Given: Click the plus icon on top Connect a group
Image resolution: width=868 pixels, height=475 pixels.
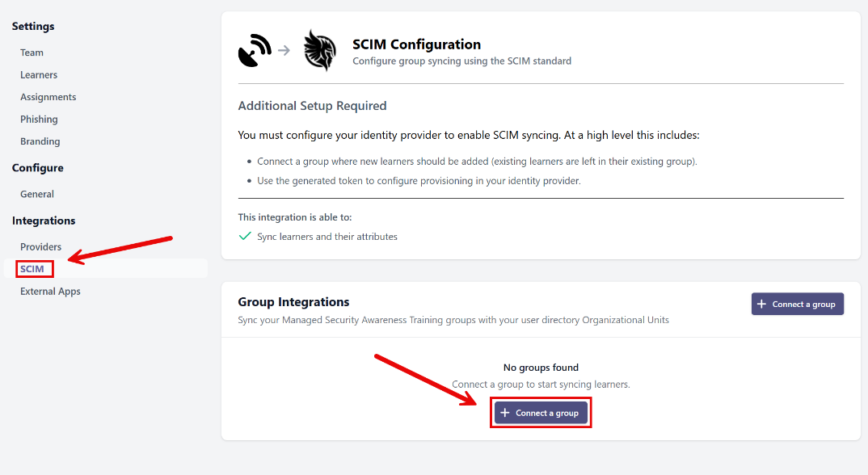Looking at the screenshot, I should [x=761, y=303].
